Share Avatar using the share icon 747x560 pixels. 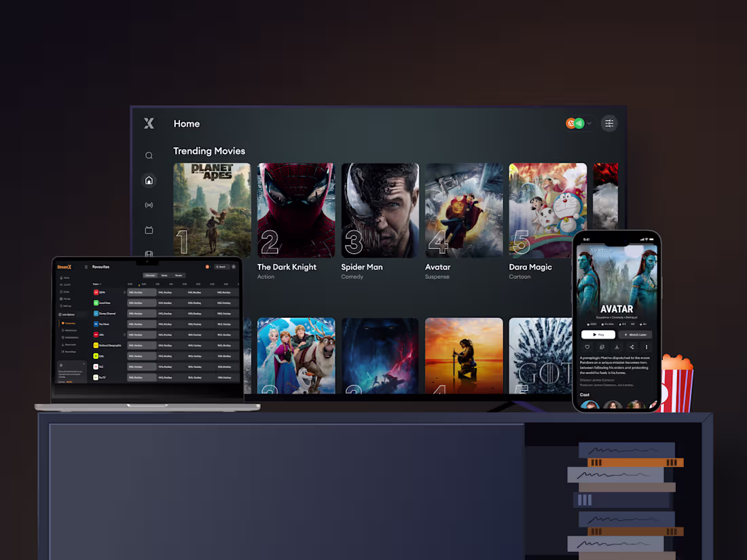(632, 348)
